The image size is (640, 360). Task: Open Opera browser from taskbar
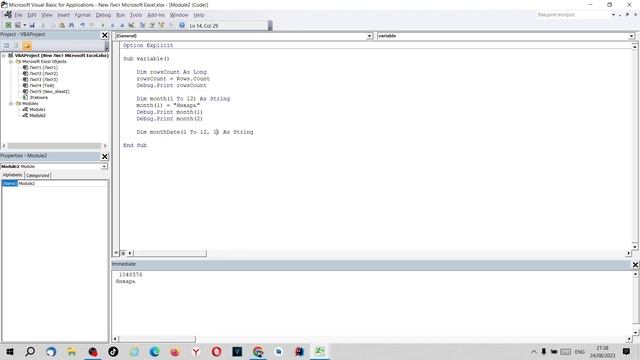click(x=216, y=351)
